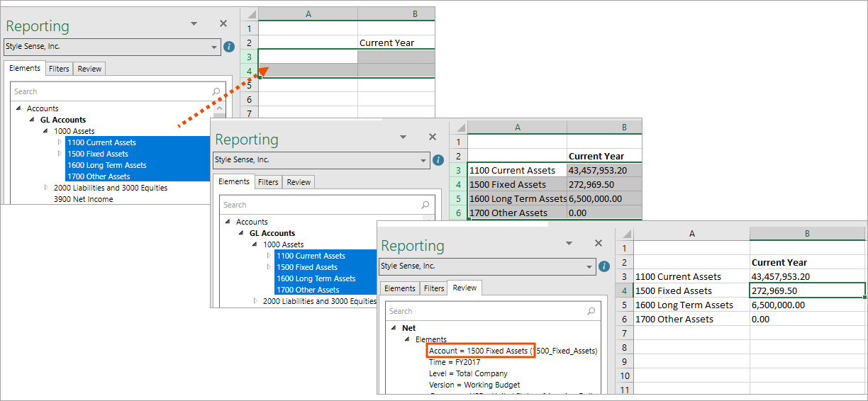Click the Search field in the middle pane
This screenshot has width=868, height=401.
tap(327, 205)
